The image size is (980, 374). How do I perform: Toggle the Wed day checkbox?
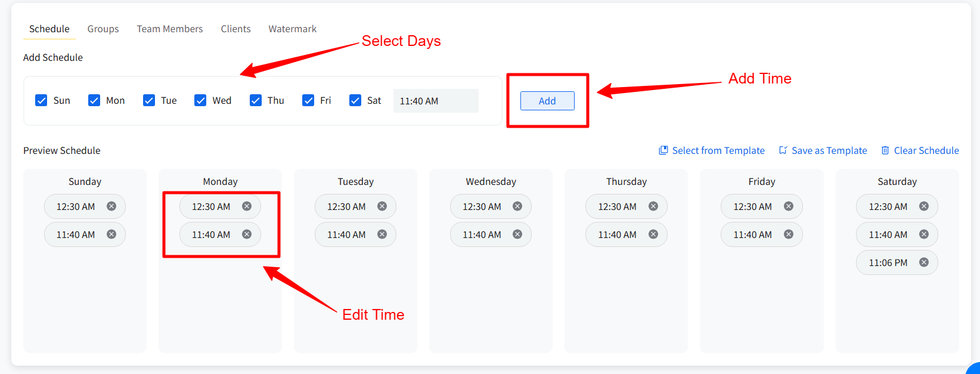[x=200, y=100]
